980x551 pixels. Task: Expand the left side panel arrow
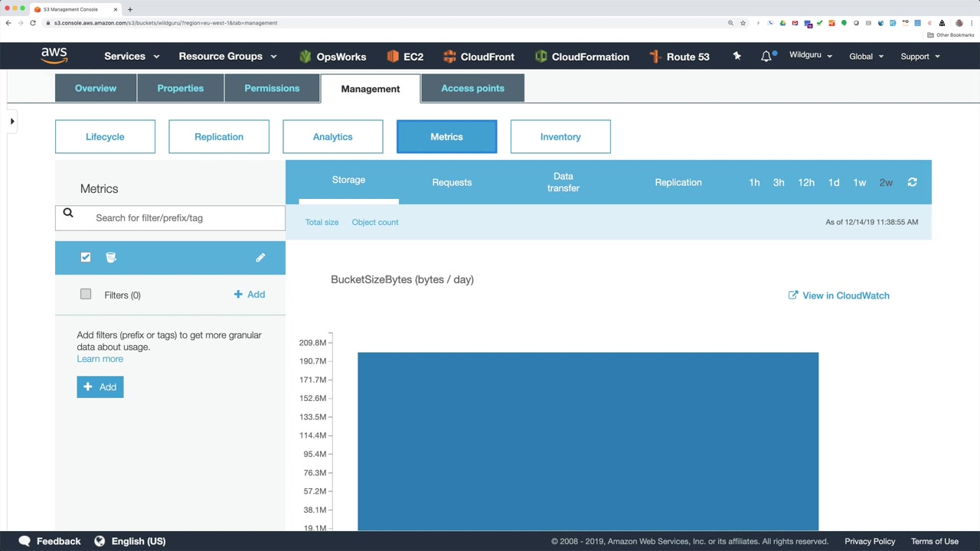coord(12,121)
